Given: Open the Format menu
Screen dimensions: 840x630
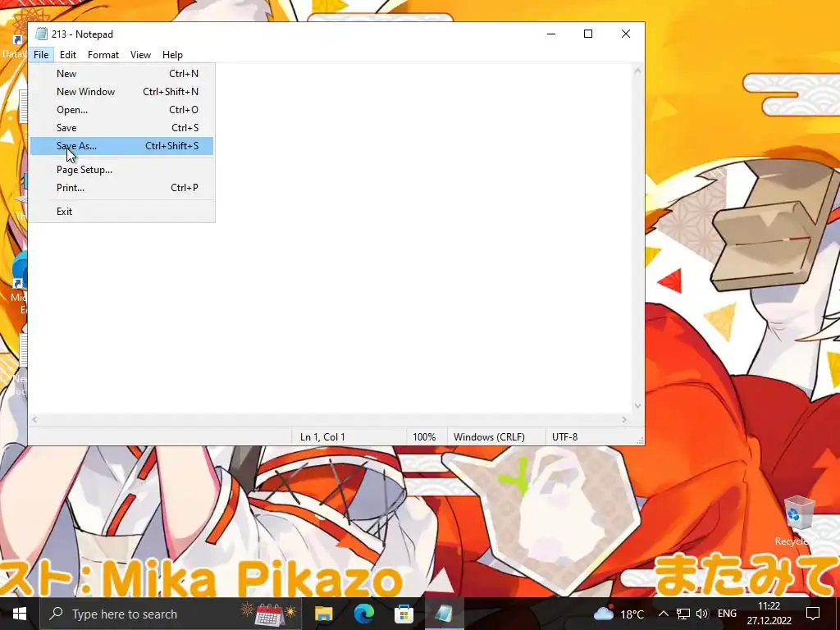Looking at the screenshot, I should [103, 55].
